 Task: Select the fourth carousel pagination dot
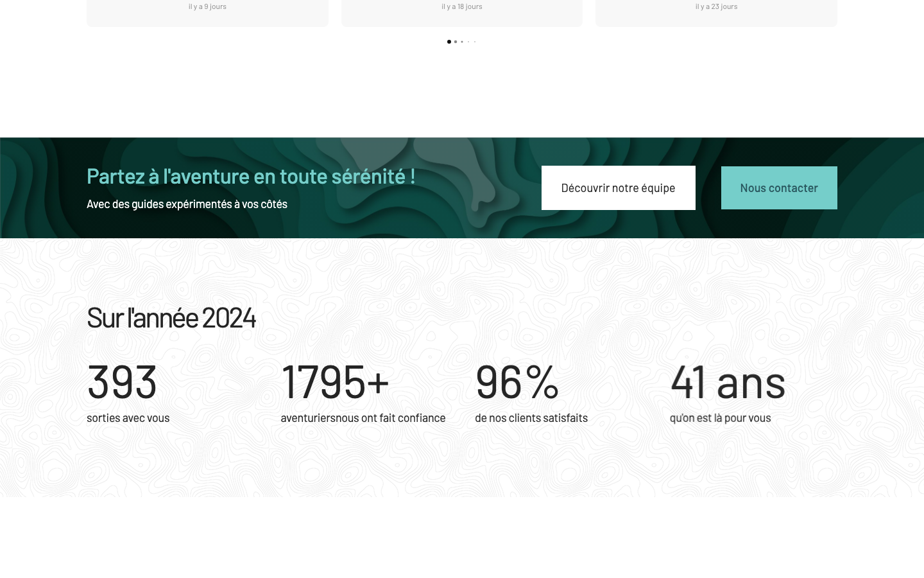(468, 42)
